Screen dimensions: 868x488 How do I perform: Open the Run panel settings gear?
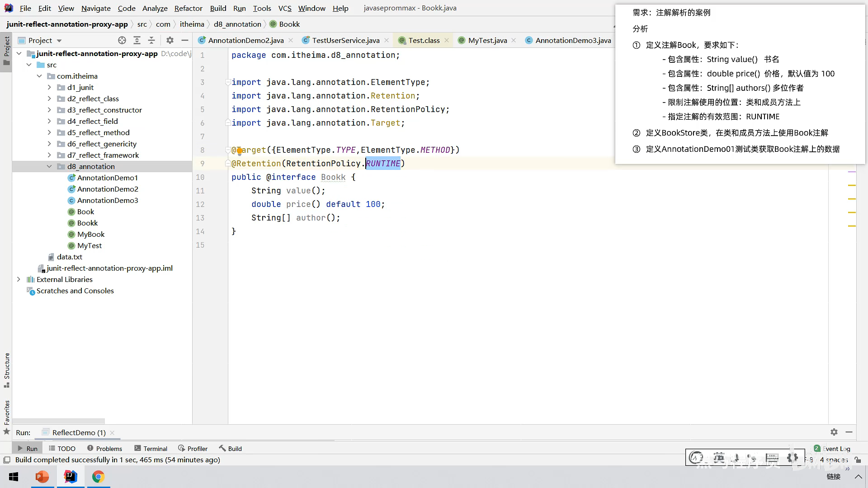[x=834, y=432]
